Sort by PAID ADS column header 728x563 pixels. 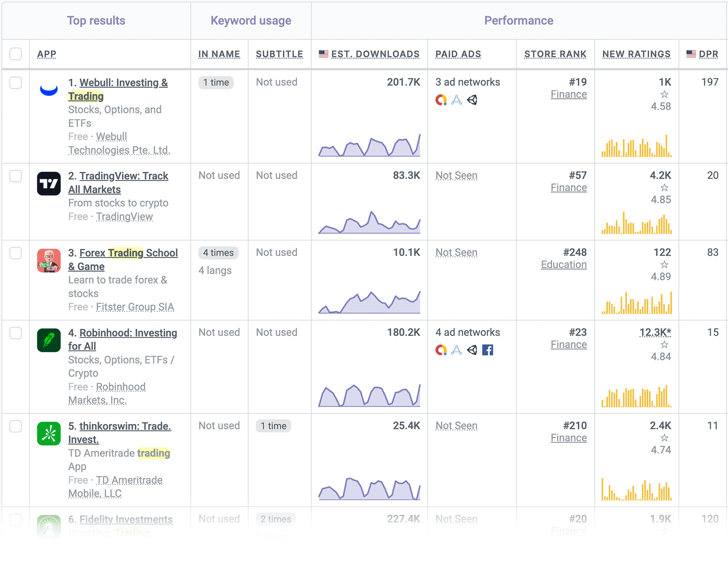(x=458, y=54)
